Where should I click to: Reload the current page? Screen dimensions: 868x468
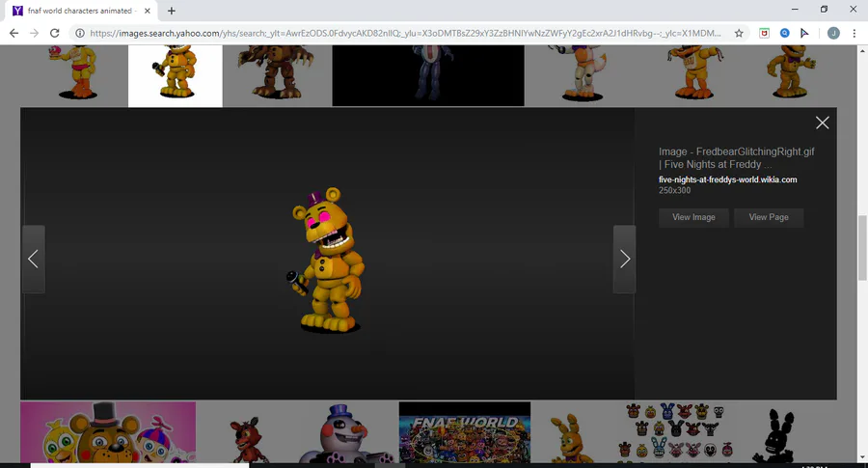(54, 33)
